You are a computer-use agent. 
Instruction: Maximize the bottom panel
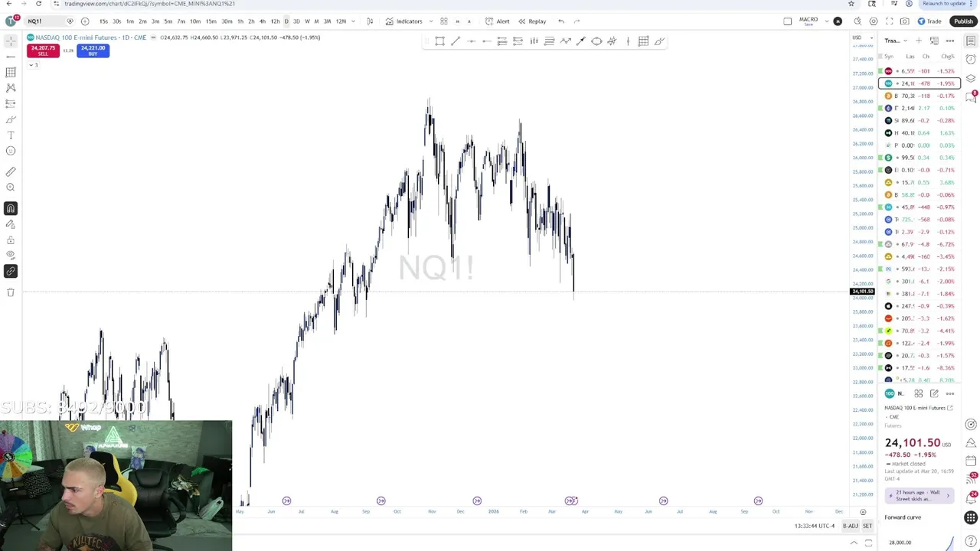pyautogui.click(x=868, y=543)
